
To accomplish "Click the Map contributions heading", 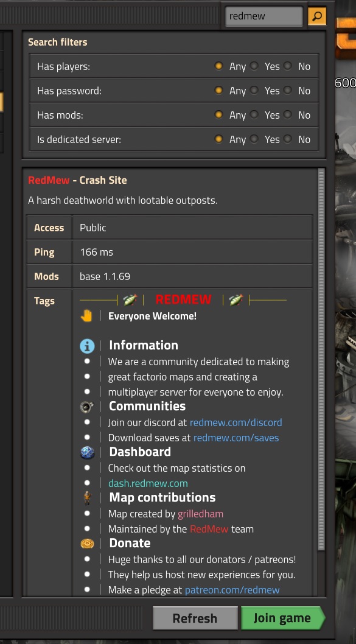I will point(162,497).
